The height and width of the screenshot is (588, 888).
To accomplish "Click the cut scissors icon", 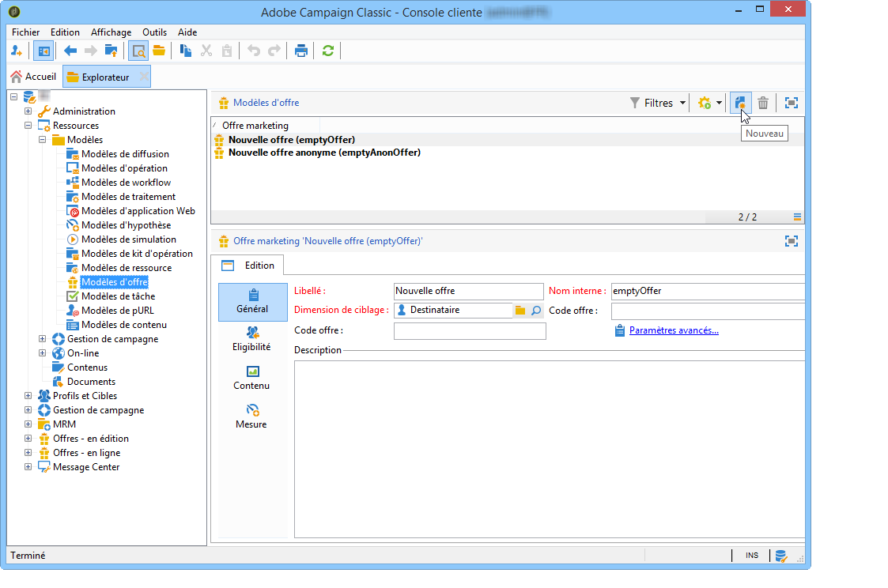I will coord(206,51).
